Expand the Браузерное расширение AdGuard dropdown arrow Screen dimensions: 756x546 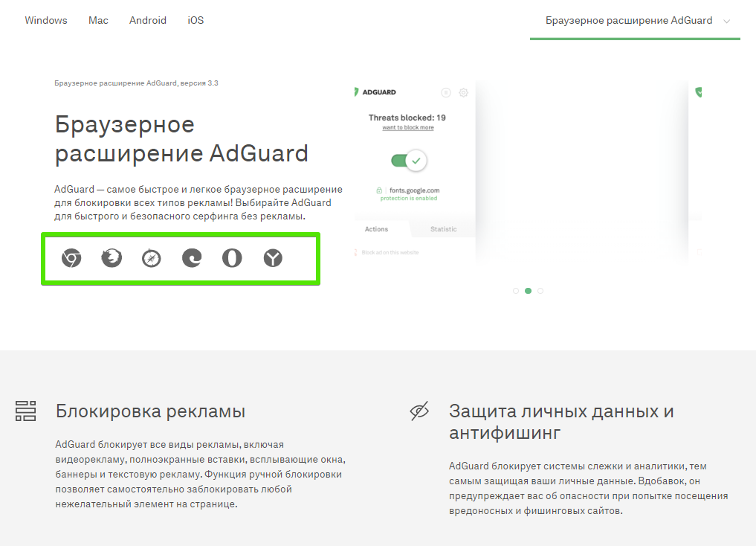(727, 22)
